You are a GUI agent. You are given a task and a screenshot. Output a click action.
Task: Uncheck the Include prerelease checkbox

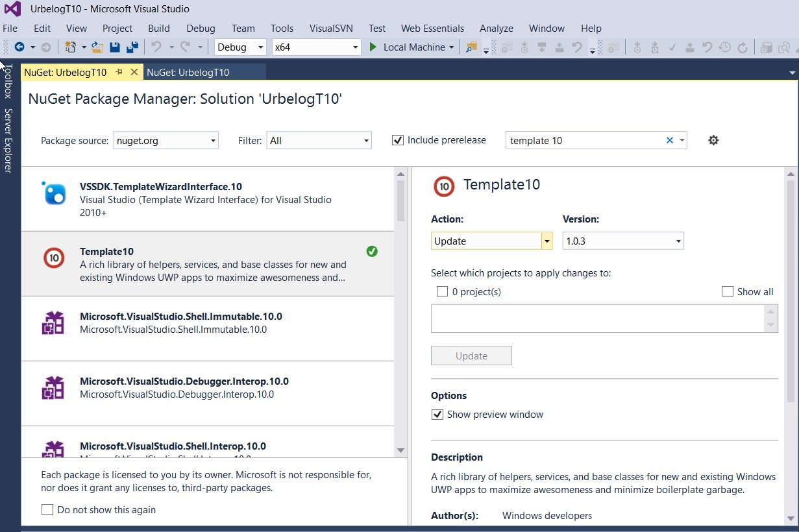click(398, 140)
